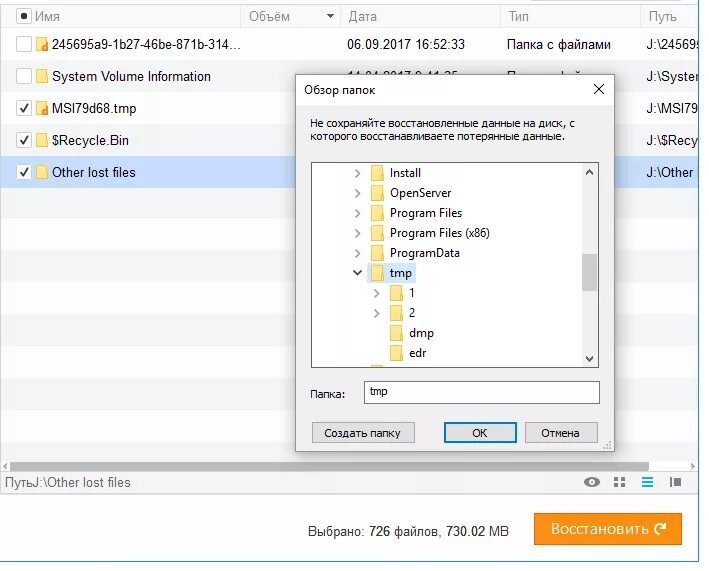Click the Создать папку button

point(363,433)
